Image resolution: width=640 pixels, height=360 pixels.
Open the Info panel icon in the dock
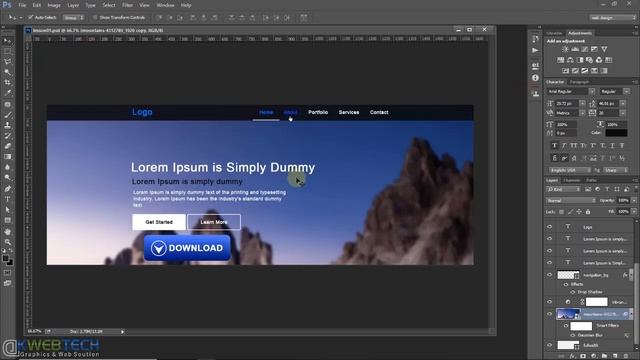pos(535,78)
